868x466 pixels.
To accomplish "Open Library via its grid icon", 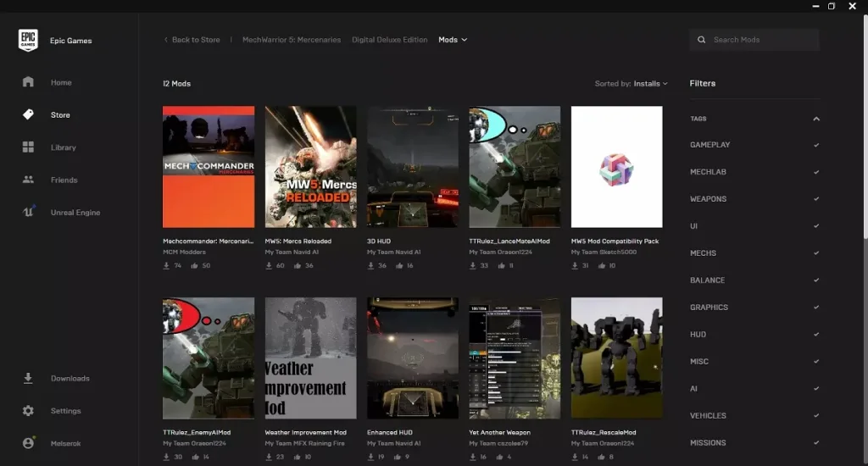I will (x=28, y=147).
